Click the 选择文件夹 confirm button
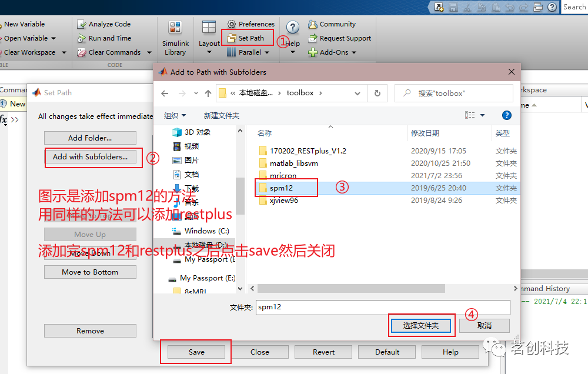Screen dimensions: 588x374 [421, 325]
